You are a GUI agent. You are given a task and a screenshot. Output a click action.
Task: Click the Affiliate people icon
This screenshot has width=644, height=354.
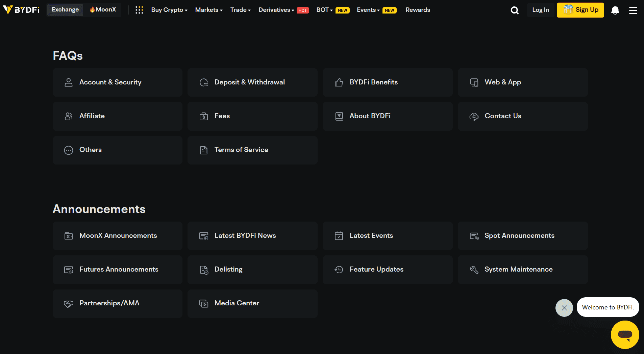[69, 116]
